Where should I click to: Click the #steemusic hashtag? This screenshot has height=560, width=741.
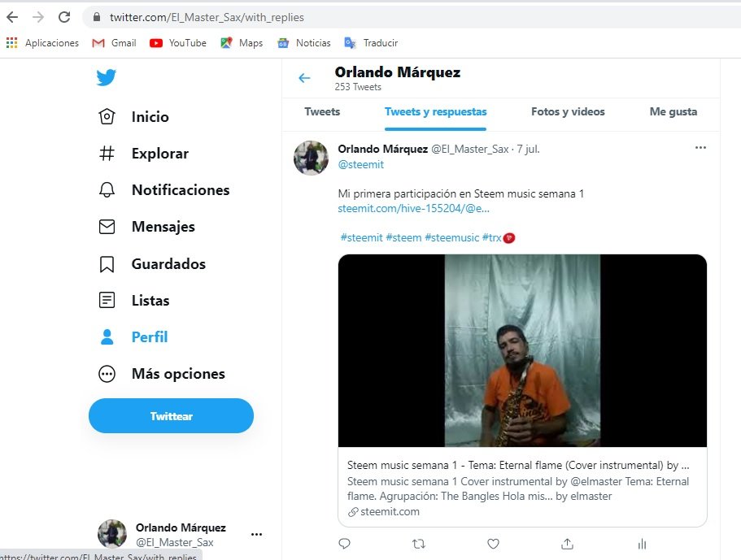pos(451,237)
